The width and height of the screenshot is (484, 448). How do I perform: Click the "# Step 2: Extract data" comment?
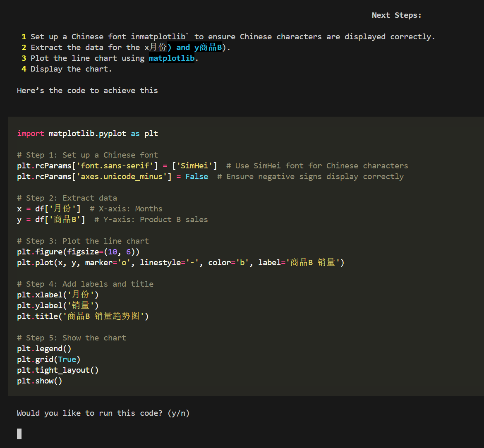tap(67, 198)
